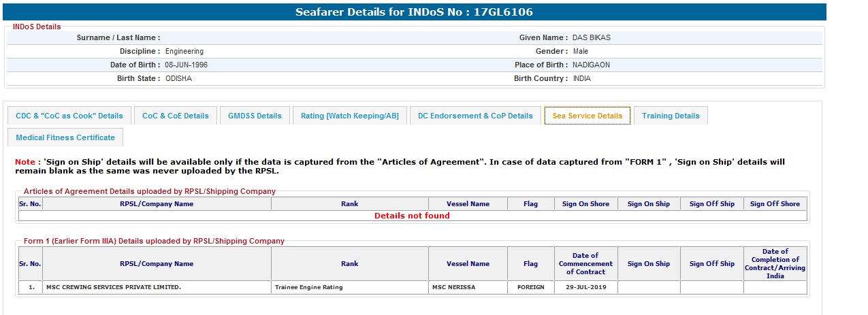Image resolution: width=868 pixels, height=315 pixels.
Task: Click the red "Details not found" message
Action: click(x=412, y=216)
